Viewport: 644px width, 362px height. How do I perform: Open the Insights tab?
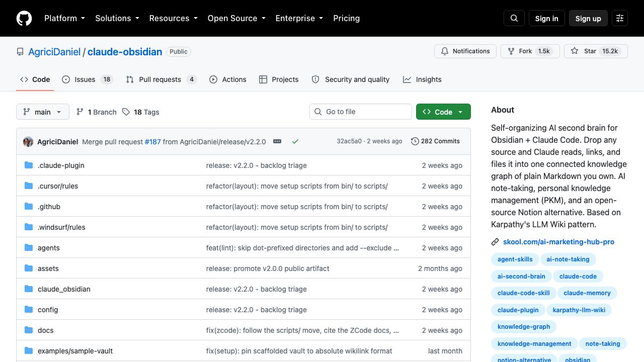coord(422,79)
